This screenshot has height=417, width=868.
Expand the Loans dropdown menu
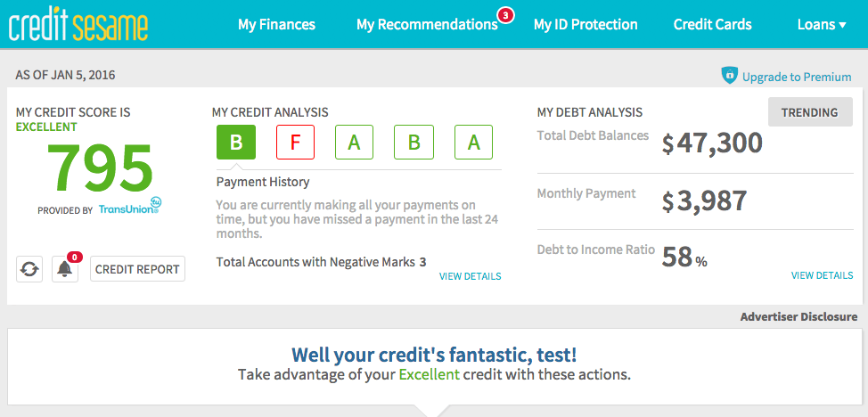click(x=821, y=24)
